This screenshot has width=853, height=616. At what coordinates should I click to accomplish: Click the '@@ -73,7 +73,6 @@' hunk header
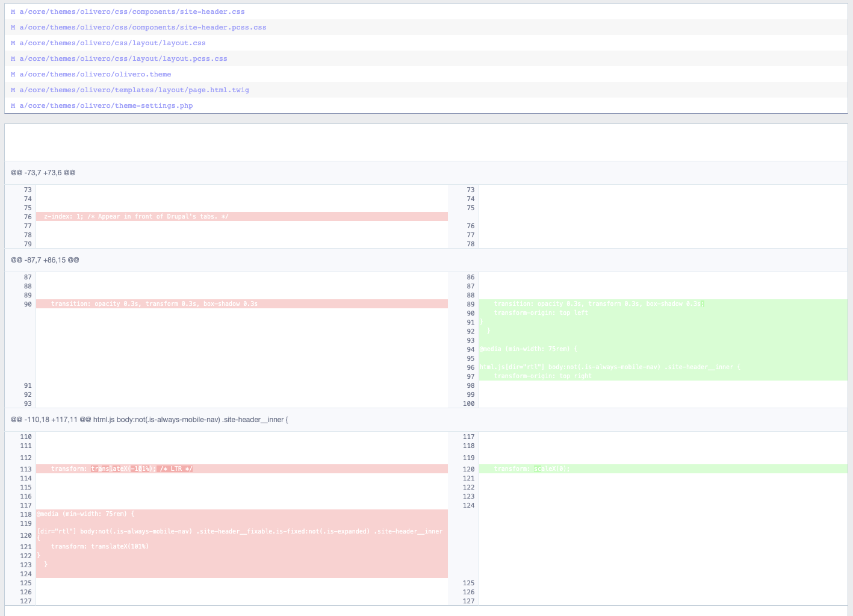(x=426, y=173)
